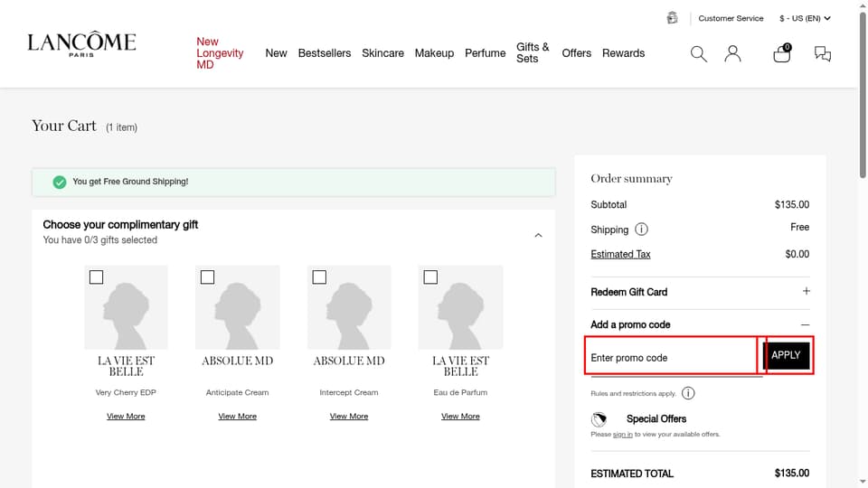Select the Very Cherry EDP gift checkbox
Viewport: 868px width, 488px height.
point(97,277)
